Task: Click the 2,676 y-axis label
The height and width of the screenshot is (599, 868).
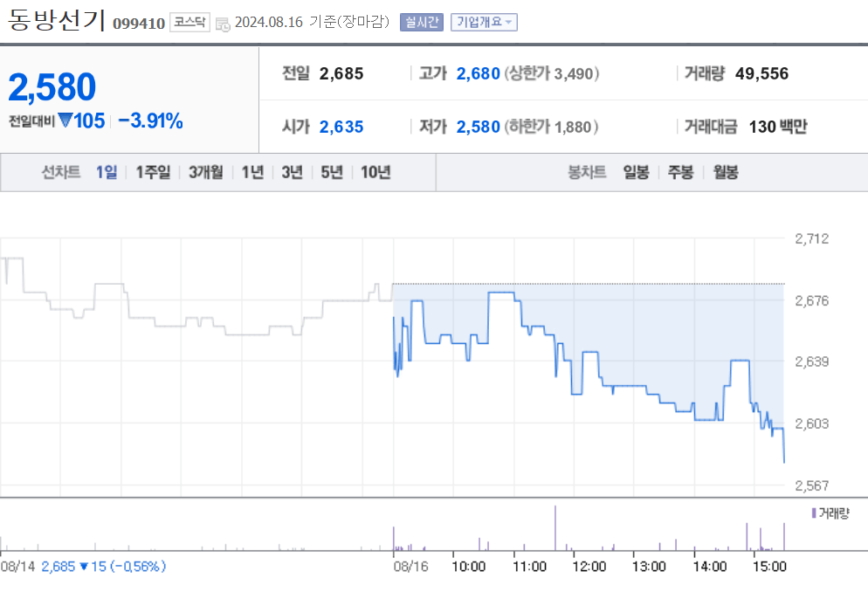Action: 812,300
